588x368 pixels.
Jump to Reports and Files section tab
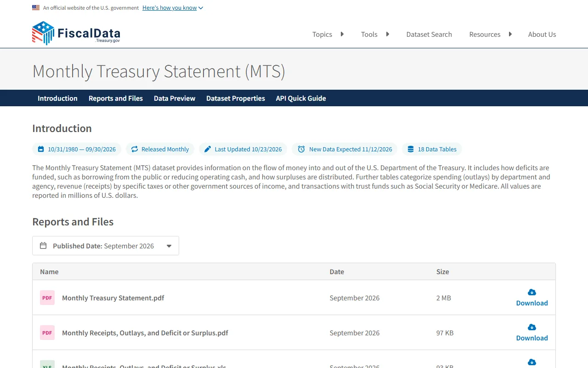(x=116, y=98)
